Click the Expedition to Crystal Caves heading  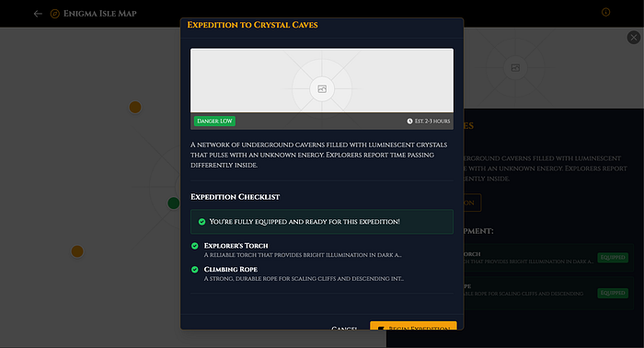(x=253, y=25)
